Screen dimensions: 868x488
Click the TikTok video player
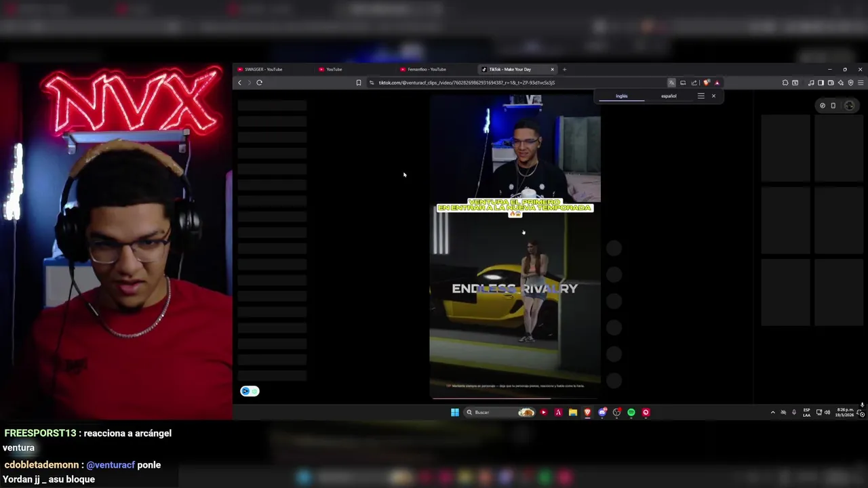coord(515,247)
